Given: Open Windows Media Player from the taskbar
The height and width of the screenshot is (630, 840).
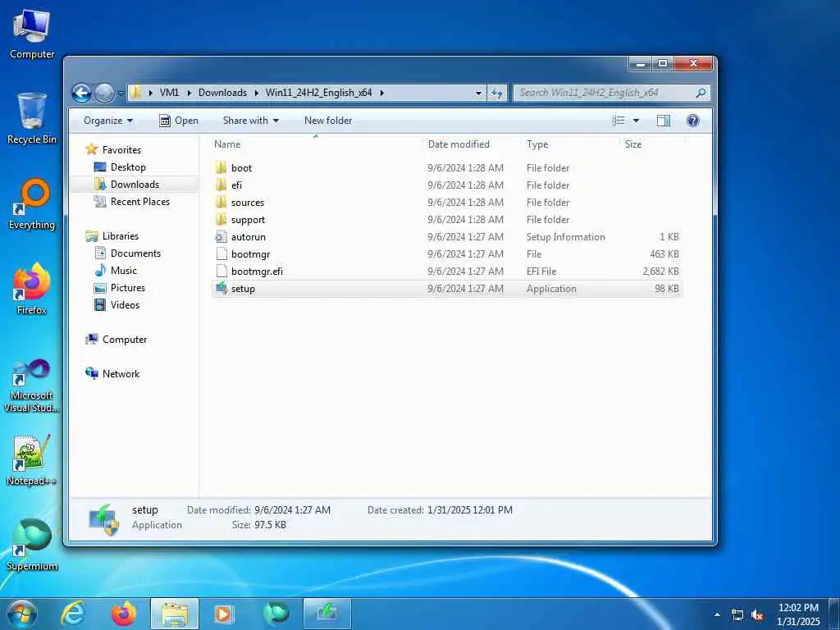Looking at the screenshot, I should [223, 614].
